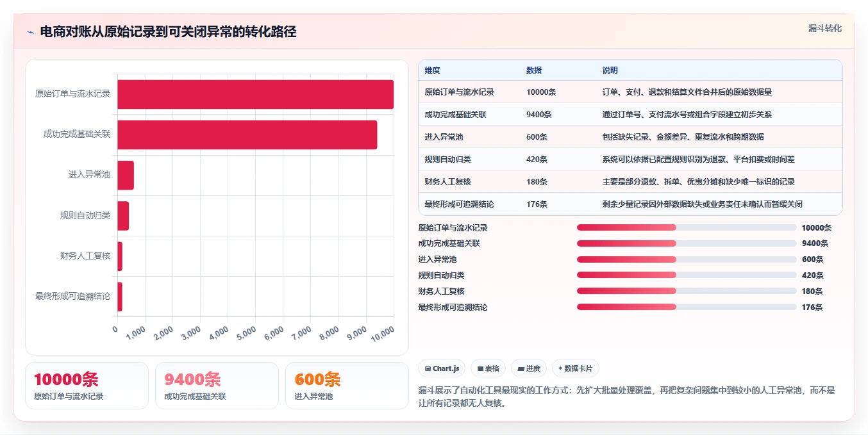Image resolution: width=868 pixels, height=435 pixels.
Task: Click the 420条 value beside the progress bars
Action: (x=813, y=275)
